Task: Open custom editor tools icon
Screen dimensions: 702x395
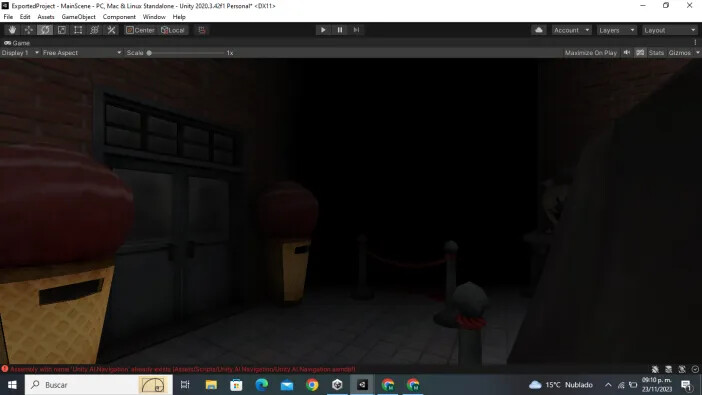Action: pos(111,30)
